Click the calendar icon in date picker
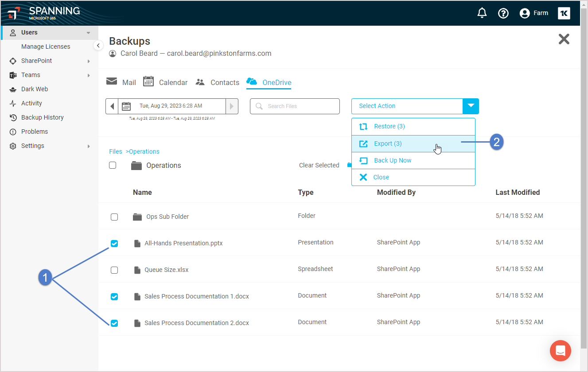 point(126,106)
